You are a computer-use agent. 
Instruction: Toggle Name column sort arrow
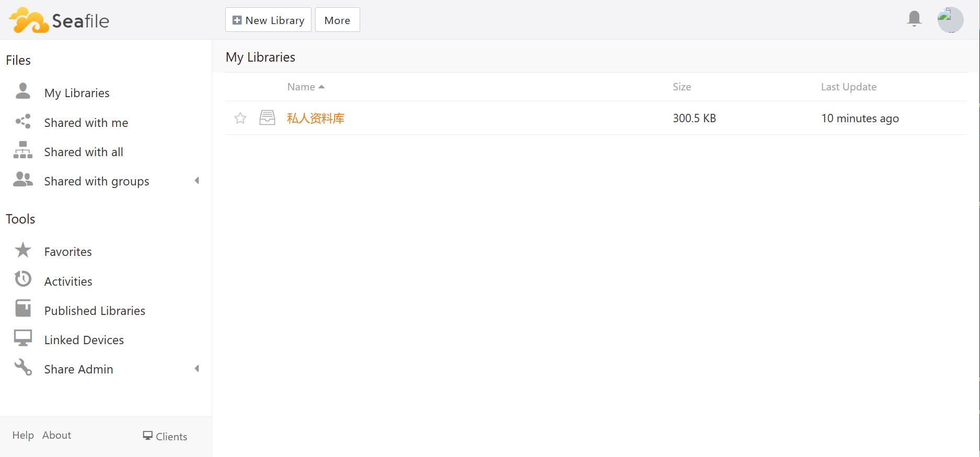click(321, 87)
